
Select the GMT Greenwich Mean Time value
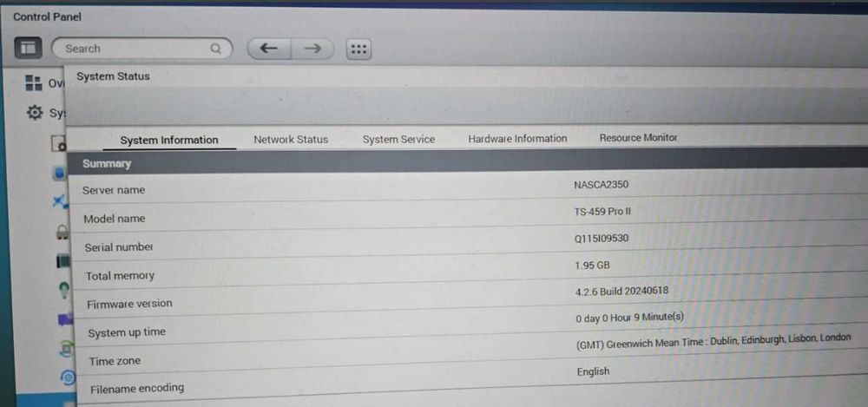(714, 341)
